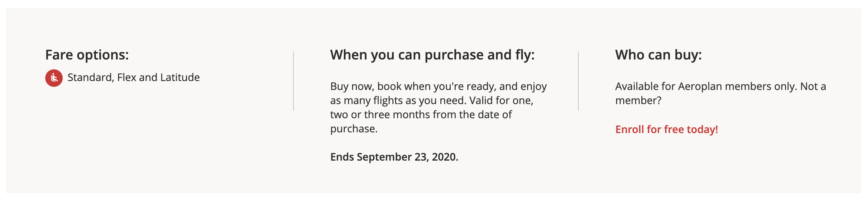868x200 pixels.
Task: Click the "Fare options:" heading
Action: [x=87, y=55]
